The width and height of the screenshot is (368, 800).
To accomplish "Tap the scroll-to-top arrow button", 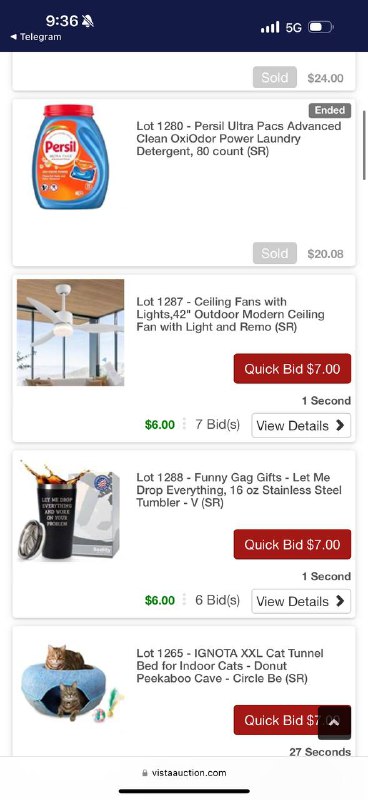I will (334, 722).
